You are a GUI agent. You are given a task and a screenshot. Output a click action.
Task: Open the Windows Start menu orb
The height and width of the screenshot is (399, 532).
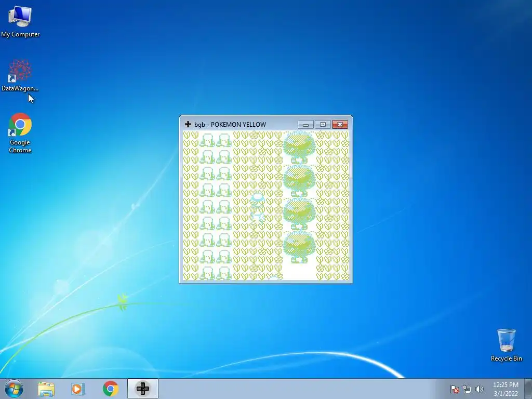(x=14, y=389)
